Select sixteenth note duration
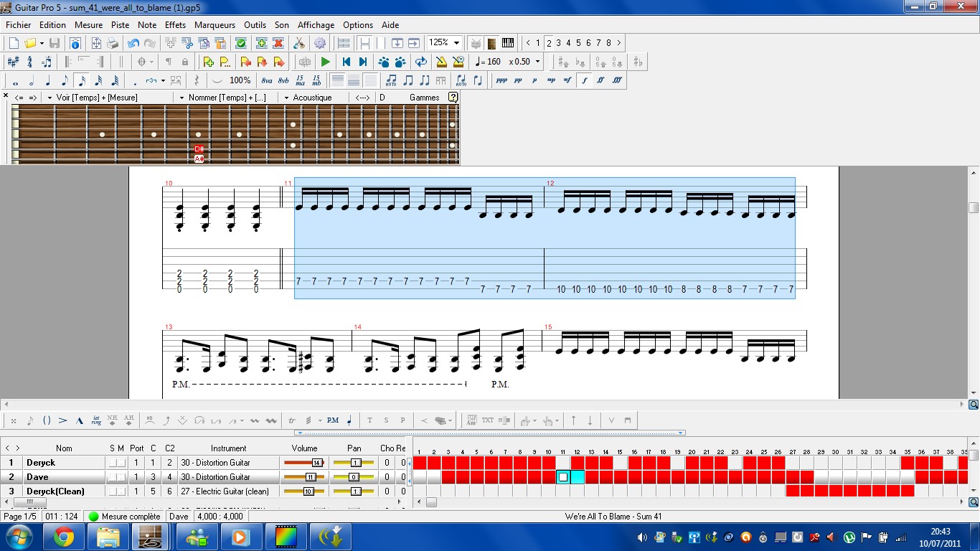980x551 pixels. (x=81, y=80)
